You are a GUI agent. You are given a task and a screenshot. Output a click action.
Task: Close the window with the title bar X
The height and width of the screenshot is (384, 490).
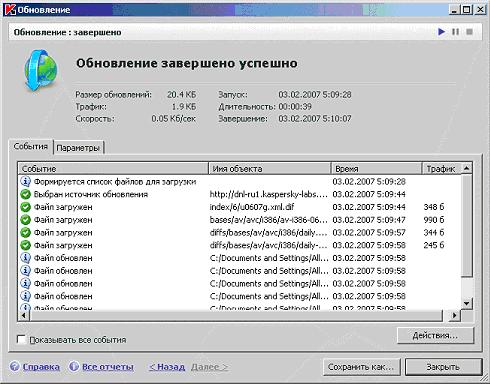pyautogui.click(x=480, y=10)
